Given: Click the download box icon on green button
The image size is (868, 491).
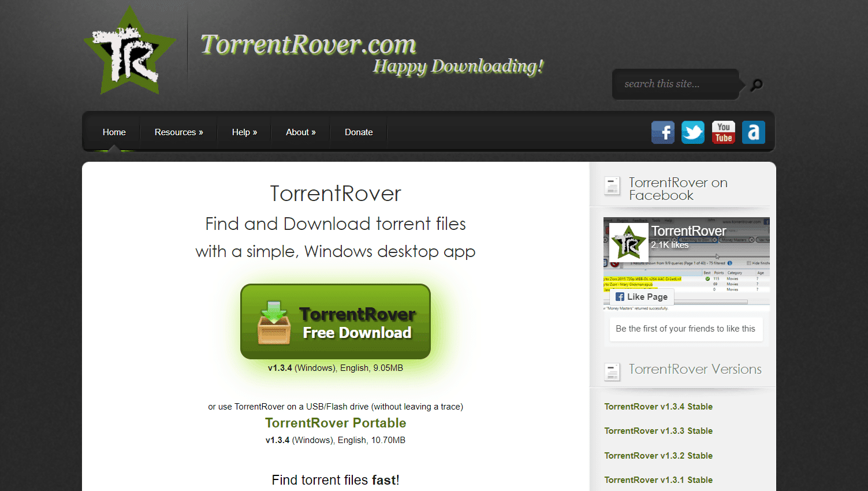Looking at the screenshot, I should [x=274, y=322].
